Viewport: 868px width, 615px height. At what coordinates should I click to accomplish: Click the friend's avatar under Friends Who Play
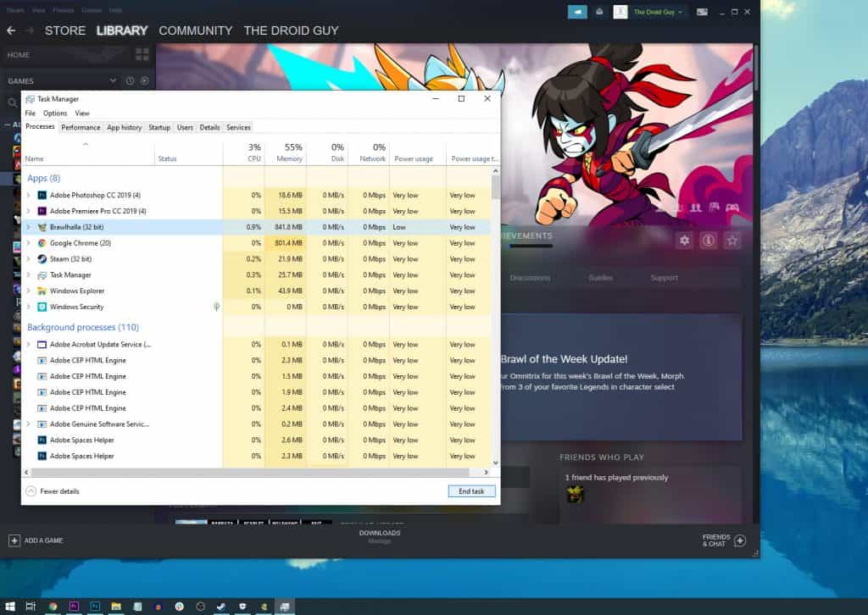pos(576,494)
